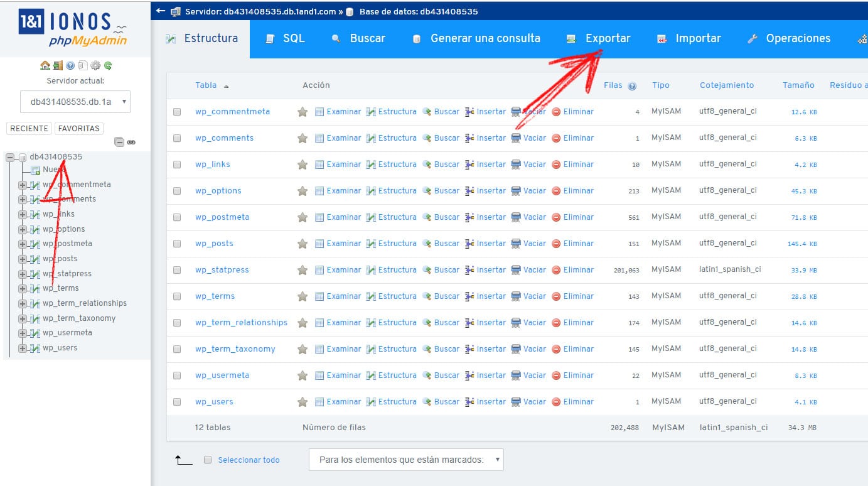Image resolution: width=868 pixels, height=486 pixels.
Task: Click the link-with-main-panel chain icon
Action: (131, 143)
